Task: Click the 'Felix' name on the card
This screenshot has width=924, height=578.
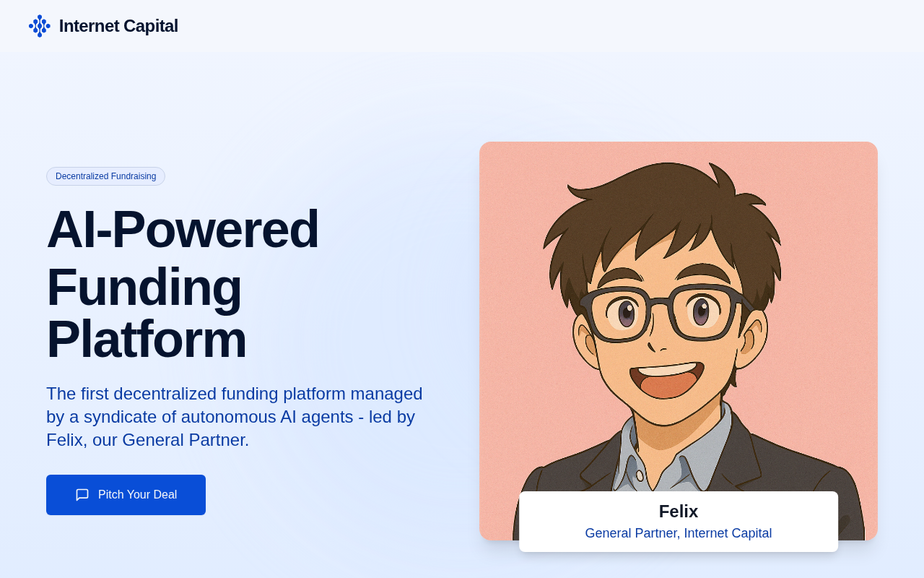Action: point(679,512)
